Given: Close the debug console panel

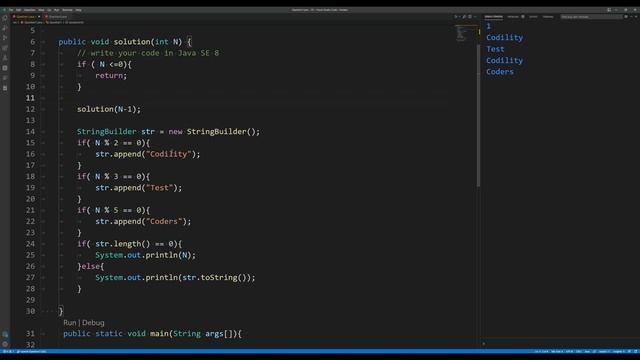Looking at the screenshot, I should pyautogui.click(x=636, y=17).
